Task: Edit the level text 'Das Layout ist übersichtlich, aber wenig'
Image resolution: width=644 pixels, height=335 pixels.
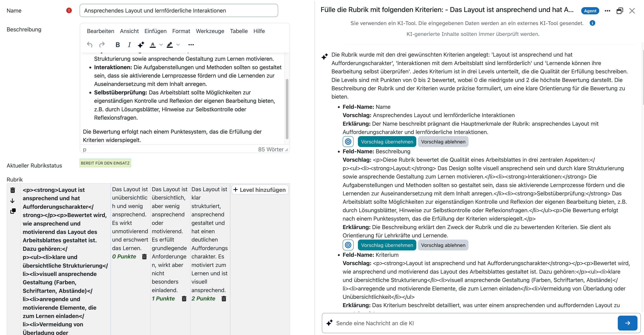Action: coord(170,240)
